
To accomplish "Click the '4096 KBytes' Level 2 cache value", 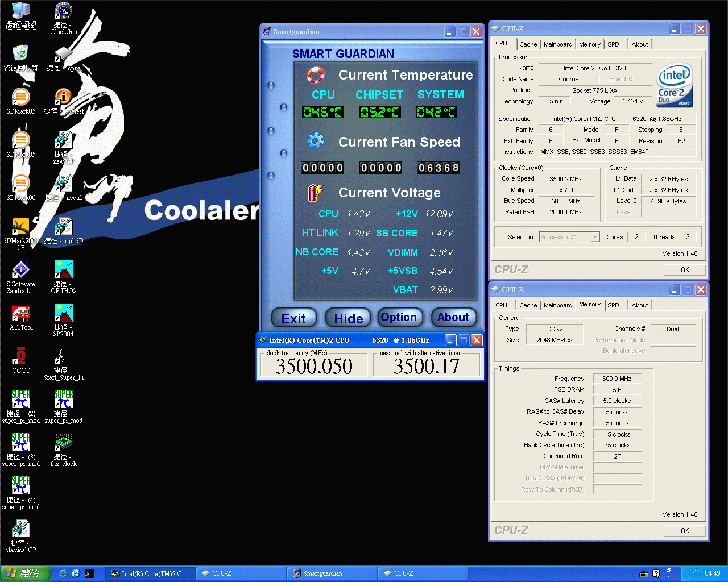I will coord(669,201).
